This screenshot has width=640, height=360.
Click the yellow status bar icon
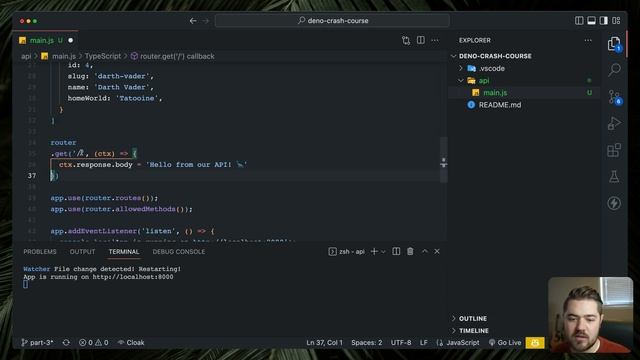(535, 342)
